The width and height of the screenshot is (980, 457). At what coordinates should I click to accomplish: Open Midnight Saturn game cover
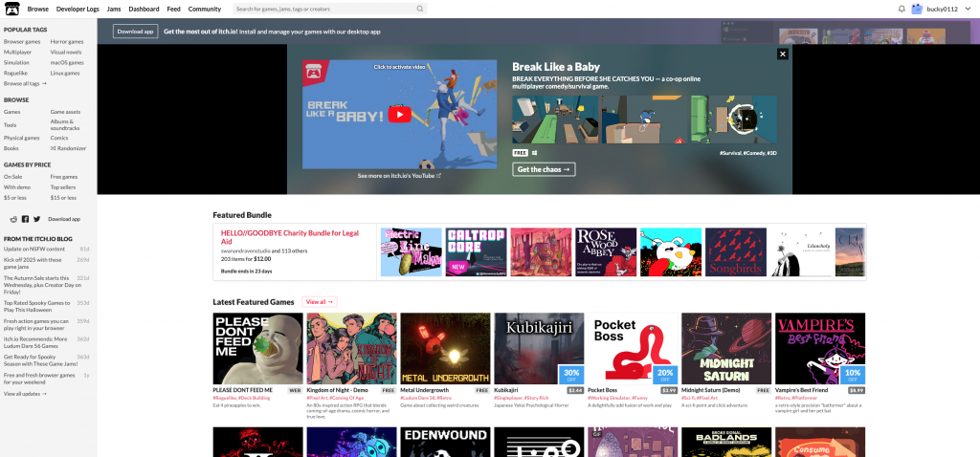point(727,348)
